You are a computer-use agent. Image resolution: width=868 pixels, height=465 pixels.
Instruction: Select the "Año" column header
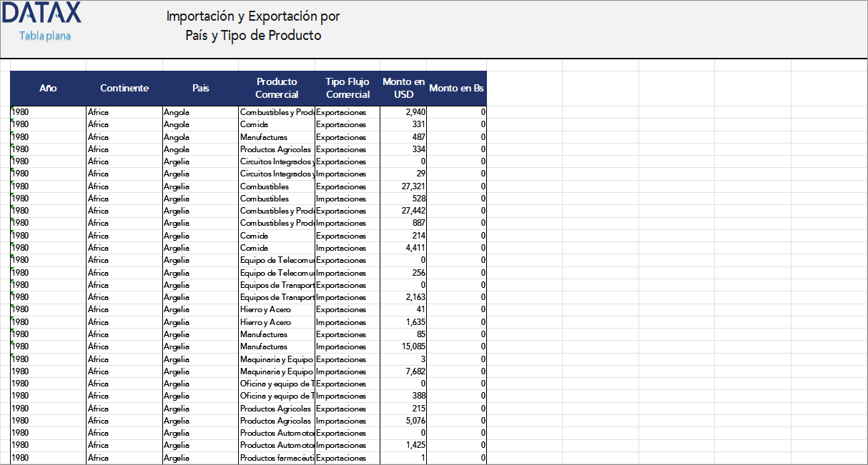(48, 88)
